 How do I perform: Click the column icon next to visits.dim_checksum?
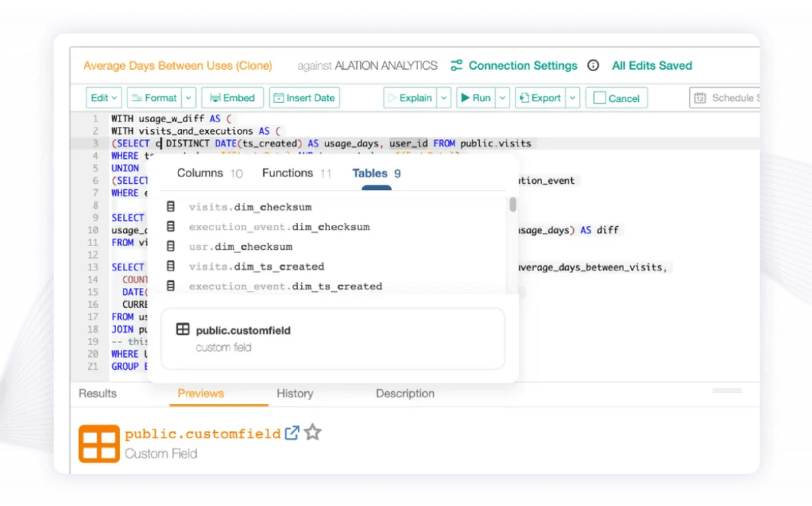tap(170, 207)
